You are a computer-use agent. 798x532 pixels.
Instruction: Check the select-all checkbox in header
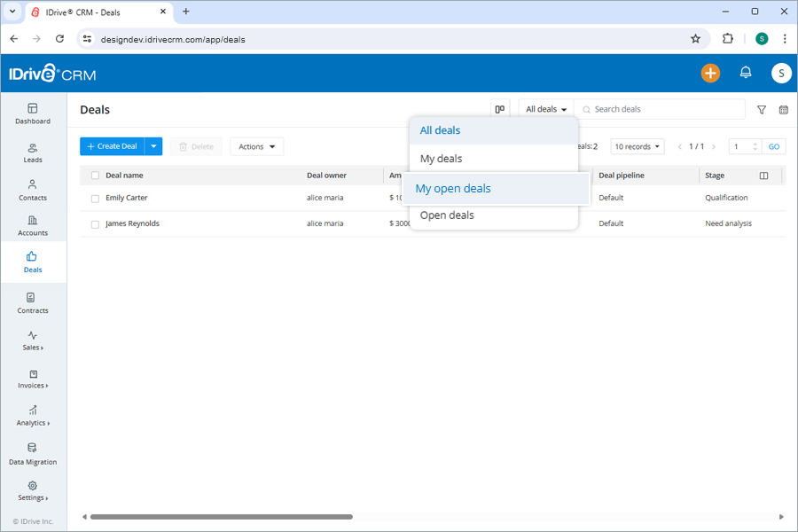95,175
